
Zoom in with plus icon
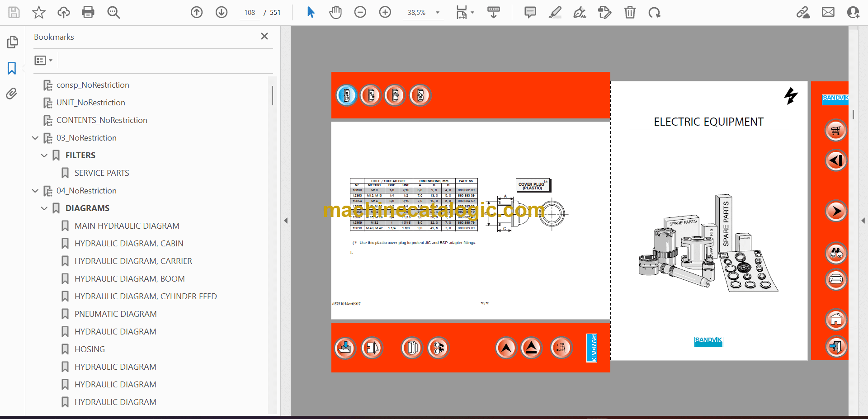(385, 12)
